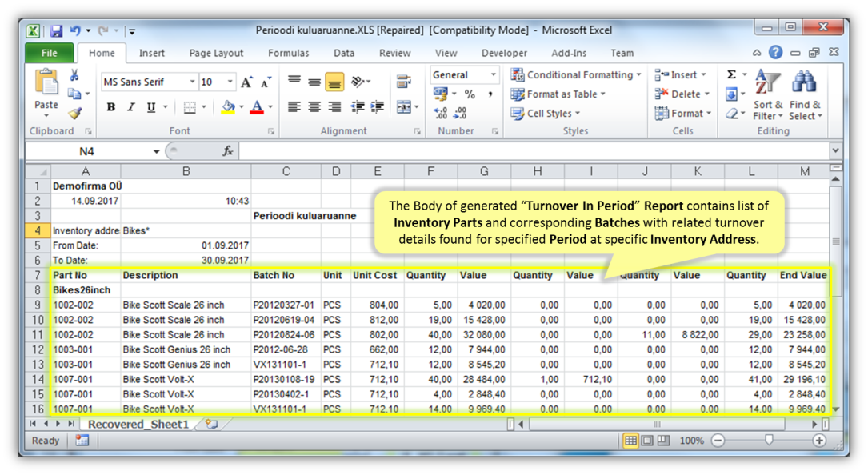Click the Format cells button
868x475 pixels.
682,114
